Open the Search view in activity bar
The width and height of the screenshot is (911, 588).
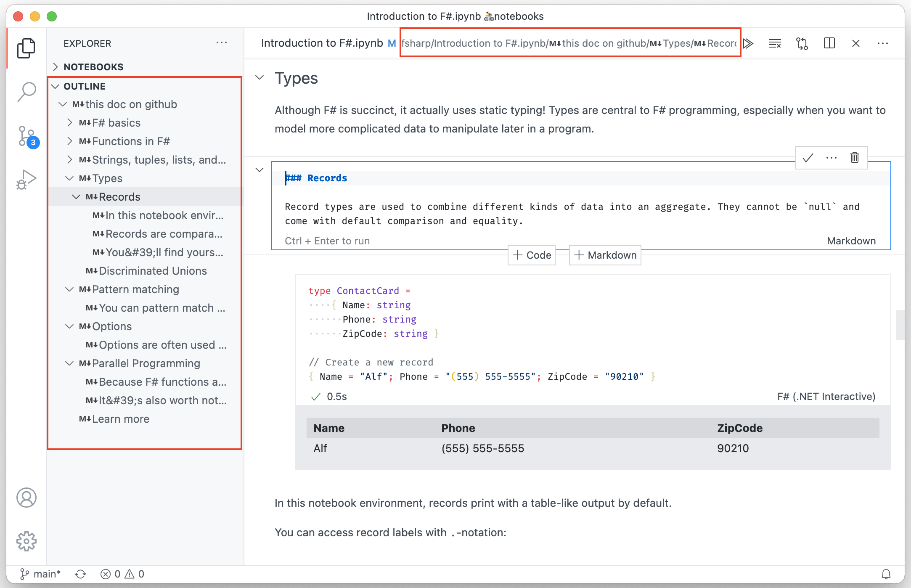point(26,91)
